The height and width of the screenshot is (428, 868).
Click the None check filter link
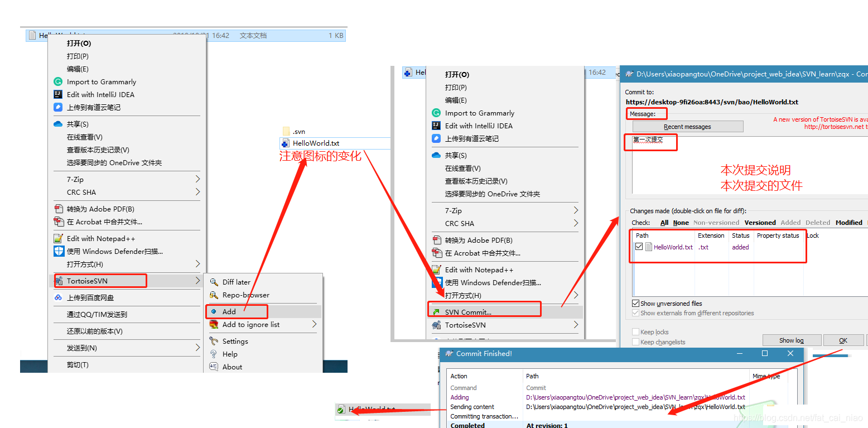click(681, 223)
